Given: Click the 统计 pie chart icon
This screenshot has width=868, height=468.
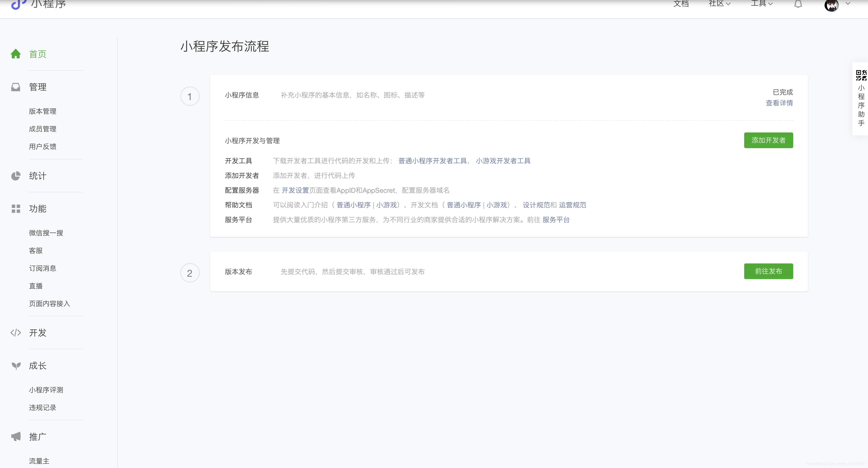Looking at the screenshot, I should 15,176.
